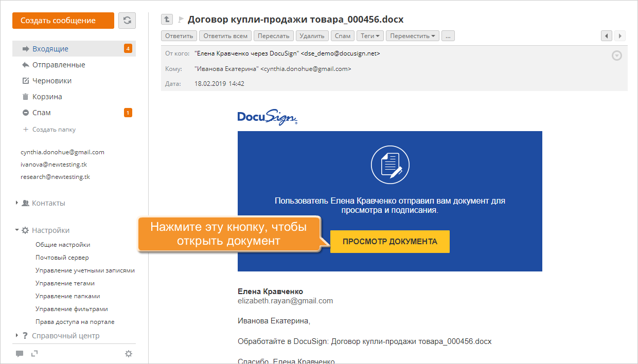The image size is (638, 364).
Task: Click the question mark help icon
Action: tap(25, 336)
